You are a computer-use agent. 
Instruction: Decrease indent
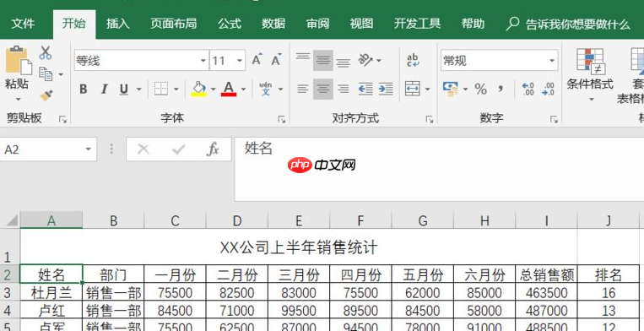point(365,89)
